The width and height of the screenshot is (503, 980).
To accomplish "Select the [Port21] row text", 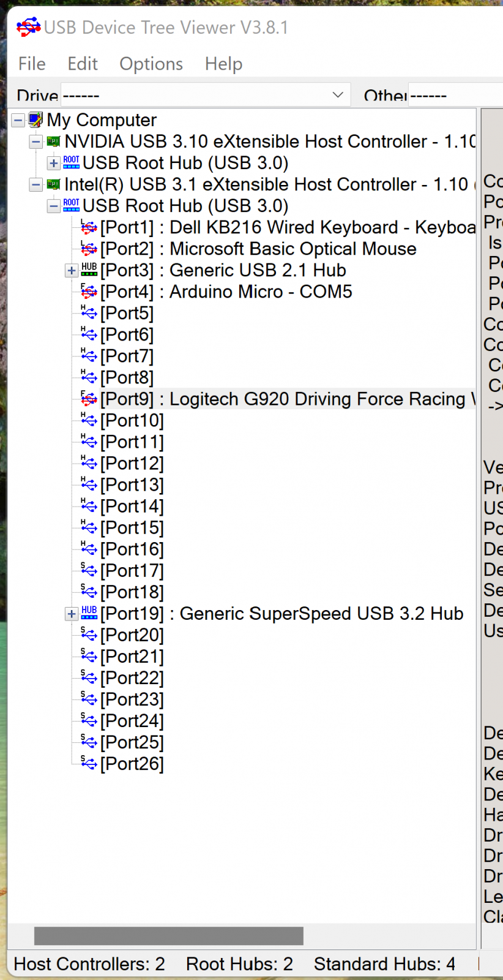I will click(132, 656).
